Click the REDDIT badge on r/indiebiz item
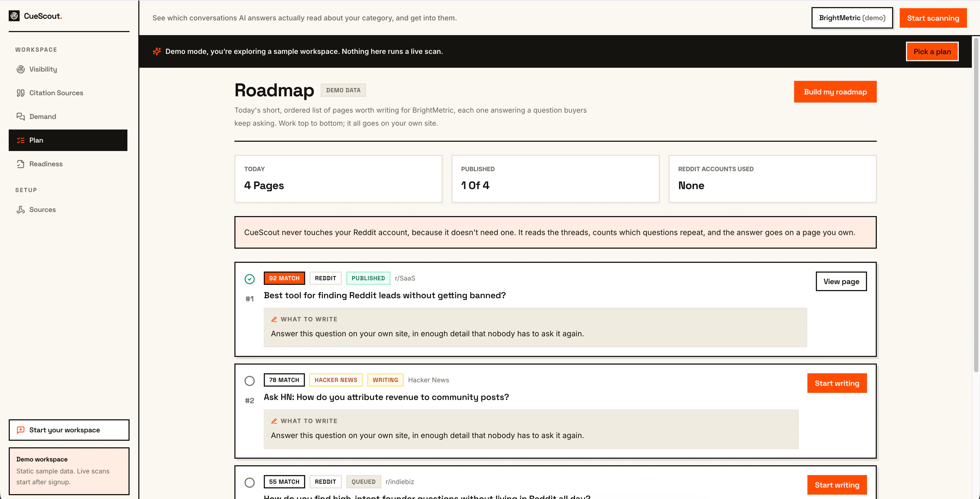The width and height of the screenshot is (980, 499). 325,482
